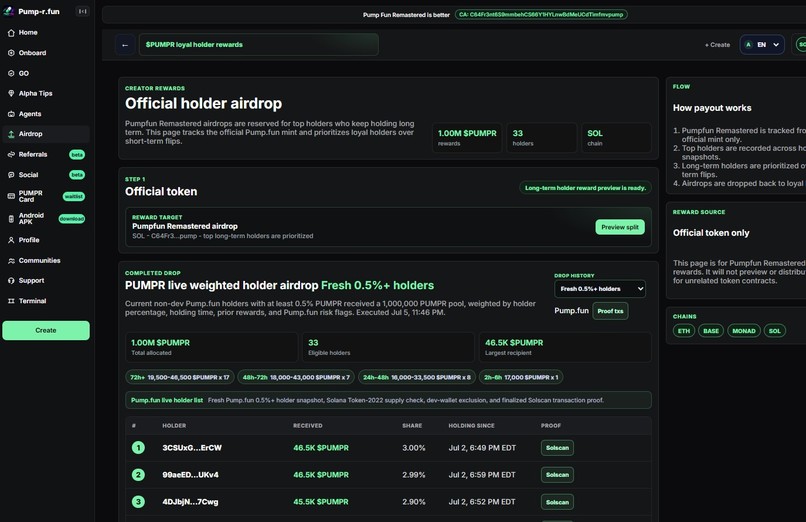Select the MONAD chain chip
Image resolution: width=806 pixels, height=522 pixels.
[x=744, y=331]
